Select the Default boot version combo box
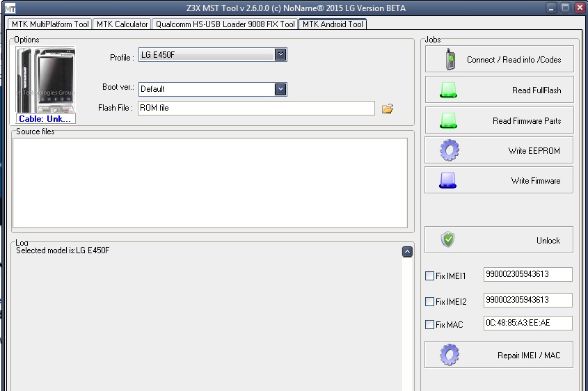Screen dimensions: 588x391 pyautogui.click(x=213, y=89)
